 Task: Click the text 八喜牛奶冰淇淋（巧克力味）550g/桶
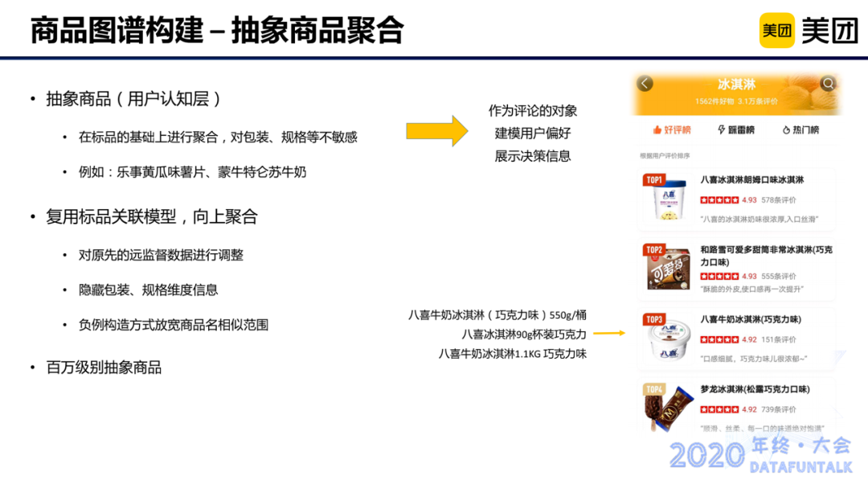tap(497, 315)
